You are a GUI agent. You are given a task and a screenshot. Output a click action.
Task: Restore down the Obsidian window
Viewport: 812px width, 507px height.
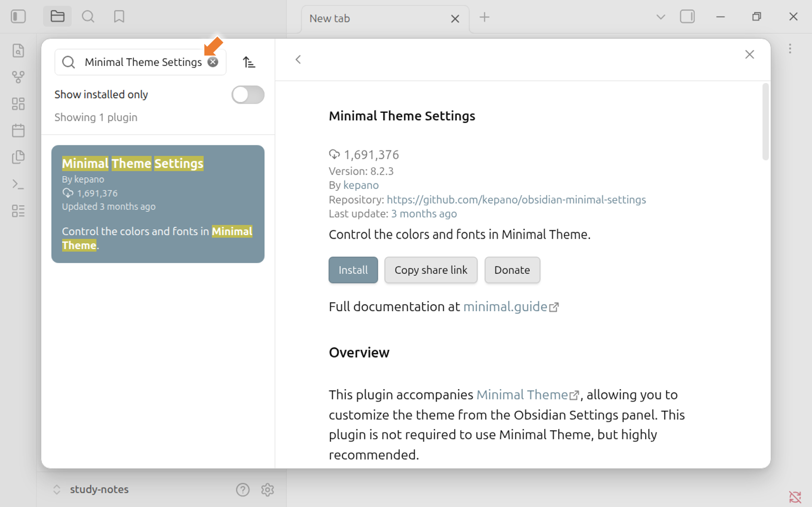pos(757,16)
